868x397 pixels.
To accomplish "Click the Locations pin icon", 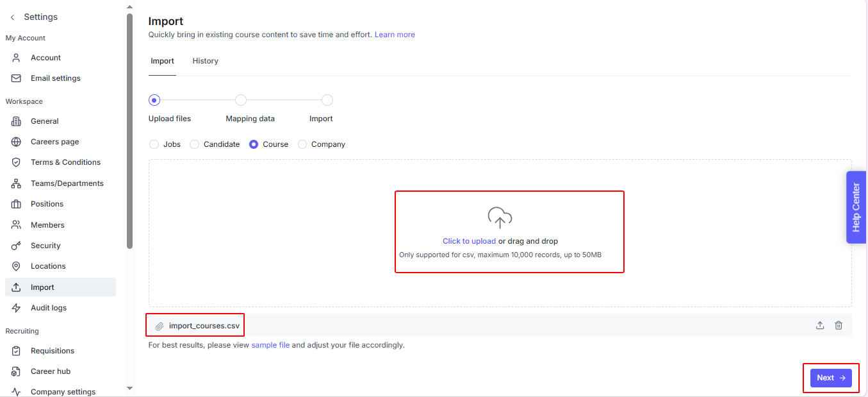I will [17, 266].
